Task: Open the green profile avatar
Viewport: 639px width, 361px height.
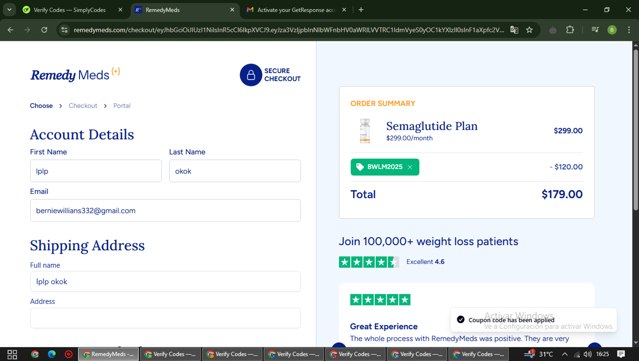Action: 612,30
